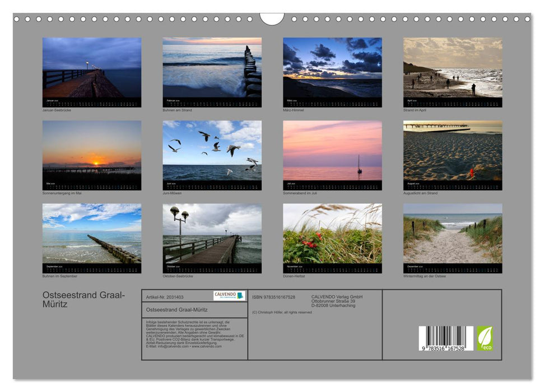Click the Artikel-Nr. 2031403 text
The width and height of the screenshot is (544, 392).
click(x=165, y=297)
